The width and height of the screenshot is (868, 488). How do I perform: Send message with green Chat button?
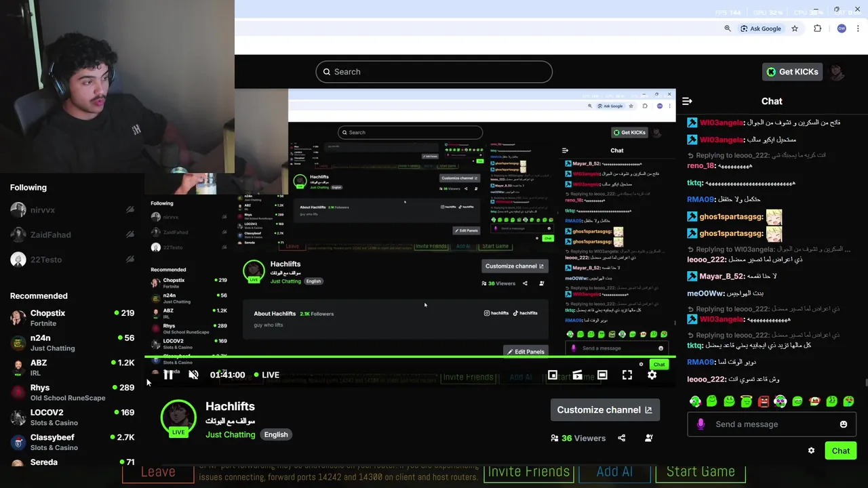click(x=840, y=451)
